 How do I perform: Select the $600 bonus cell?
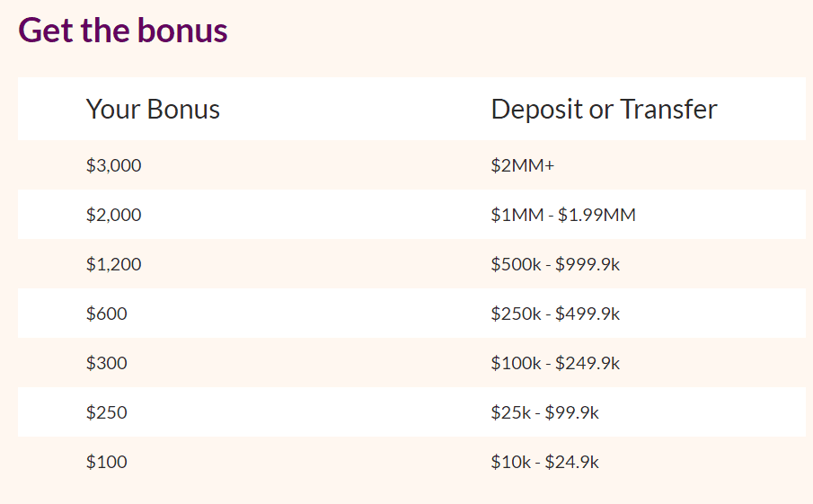coord(106,314)
